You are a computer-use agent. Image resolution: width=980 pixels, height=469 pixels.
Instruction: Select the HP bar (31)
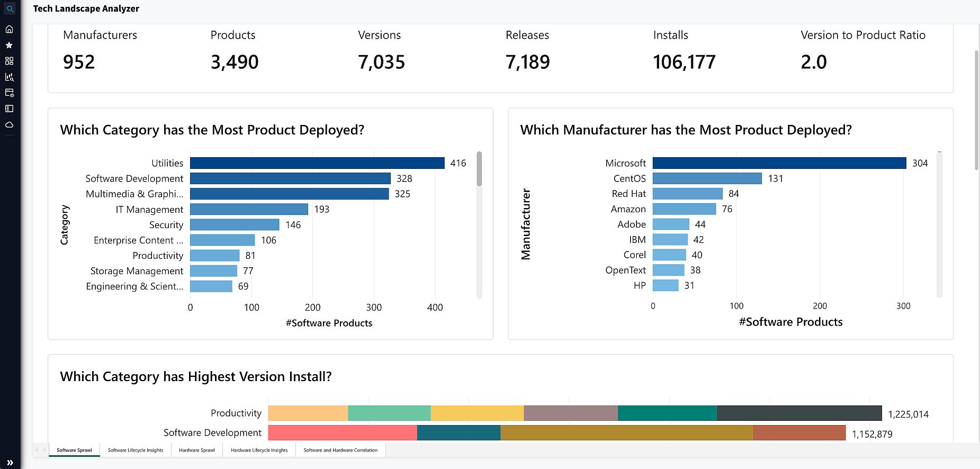(666, 285)
